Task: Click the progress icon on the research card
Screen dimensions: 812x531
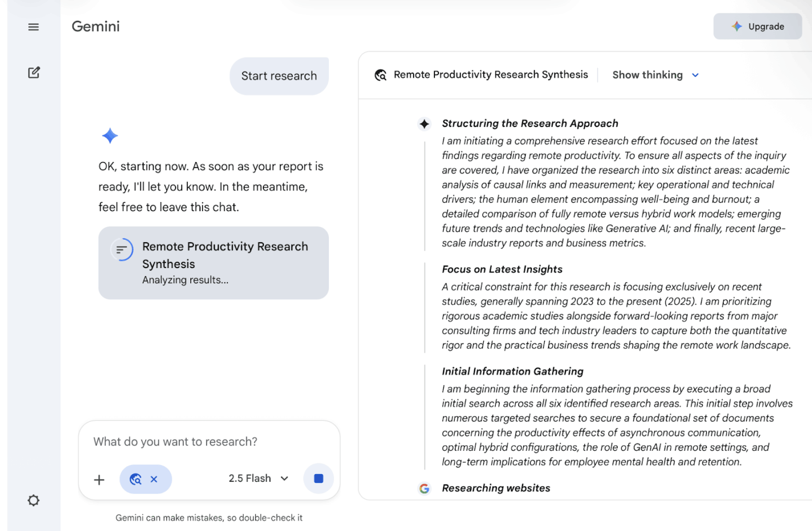Action: [122, 250]
